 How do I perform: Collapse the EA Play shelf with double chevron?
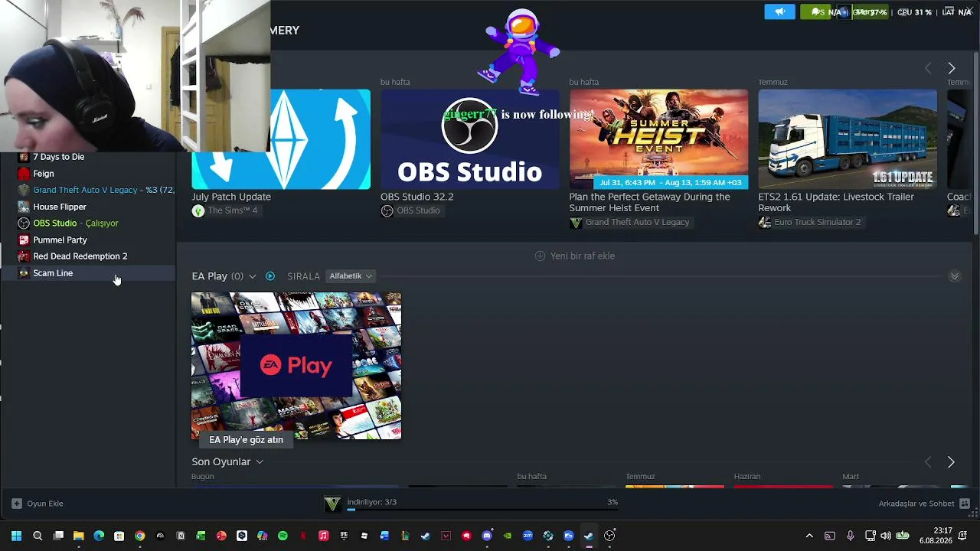pyautogui.click(x=955, y=276)
